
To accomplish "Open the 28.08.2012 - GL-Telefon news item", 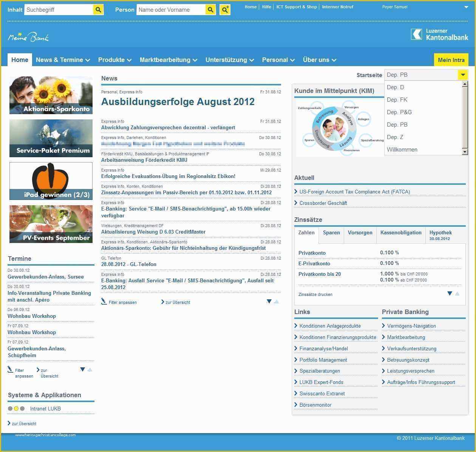I will (129, 264).
